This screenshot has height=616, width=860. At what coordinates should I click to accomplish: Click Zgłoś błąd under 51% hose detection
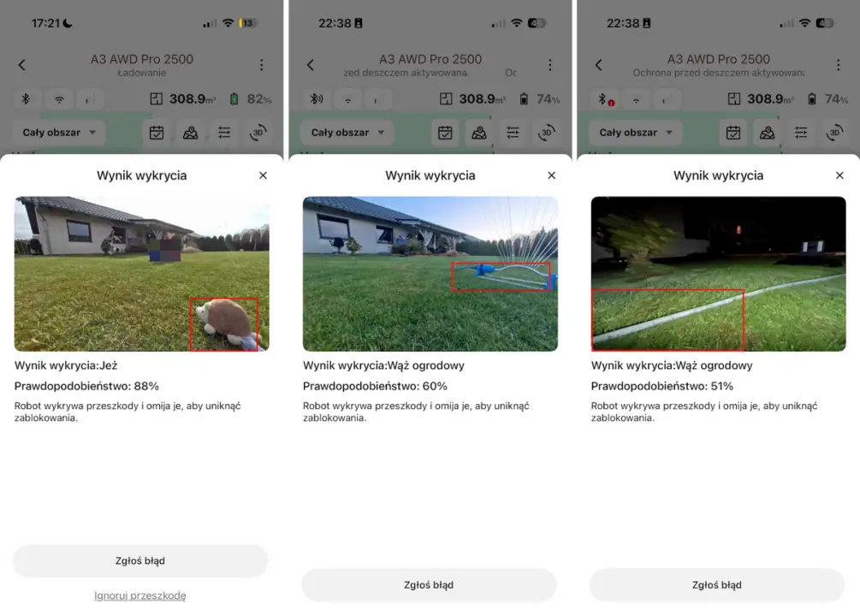pos(717,584)
